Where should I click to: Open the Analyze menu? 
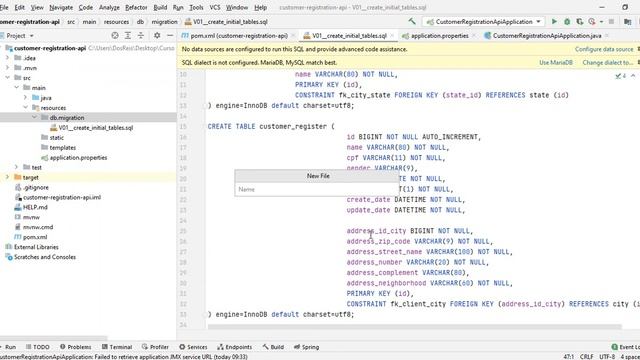[x=109, y=7]
